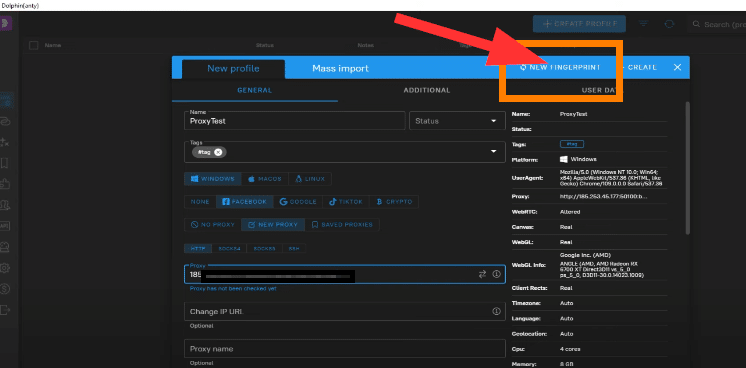Click the #tag label in summary panel
This screenshot has width=746, height=368.
tap(572, 144)
